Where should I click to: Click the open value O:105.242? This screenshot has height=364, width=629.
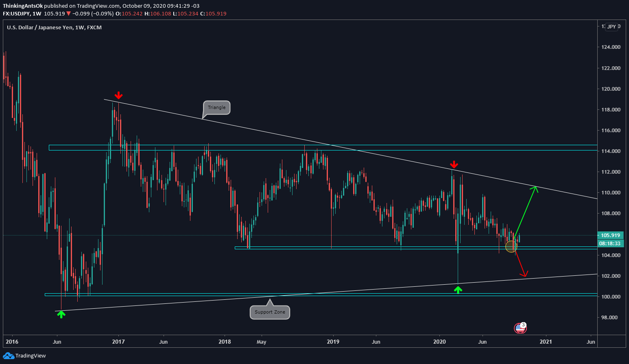pyautogui.click(x=129, y=14)
